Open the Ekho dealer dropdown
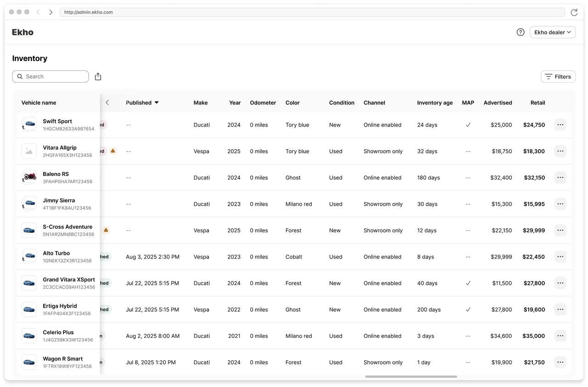The width and height of the screenshot is (588, 387). tap(553, 32)
